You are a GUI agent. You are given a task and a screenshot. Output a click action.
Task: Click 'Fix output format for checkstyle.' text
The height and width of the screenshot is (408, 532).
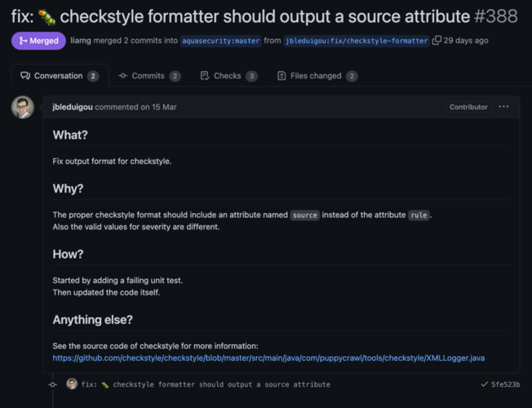click(x=112, y=162)
